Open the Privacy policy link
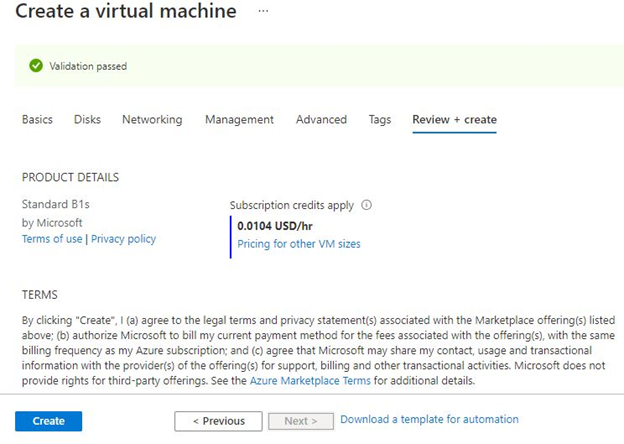624x444 pixels. (x=123, y=239)
